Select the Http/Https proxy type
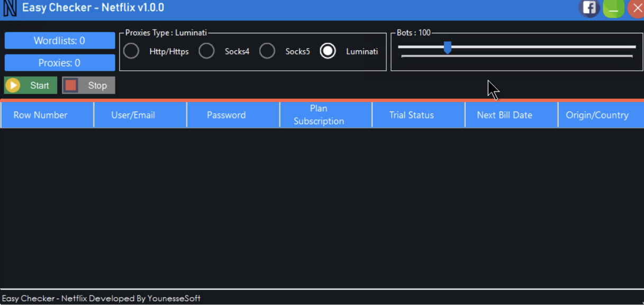This screenshot has height=305, width=644. [131, 51]
